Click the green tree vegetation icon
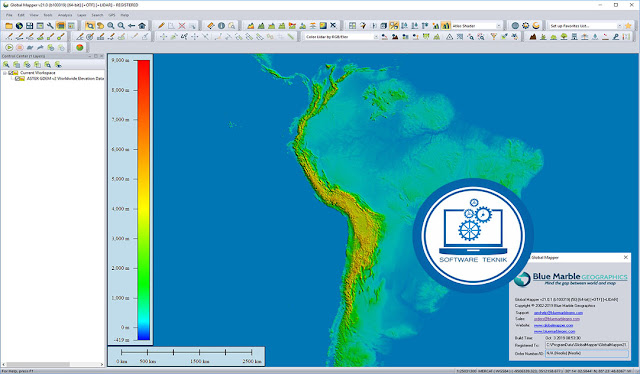640x374 pixels. pos(564,37)
